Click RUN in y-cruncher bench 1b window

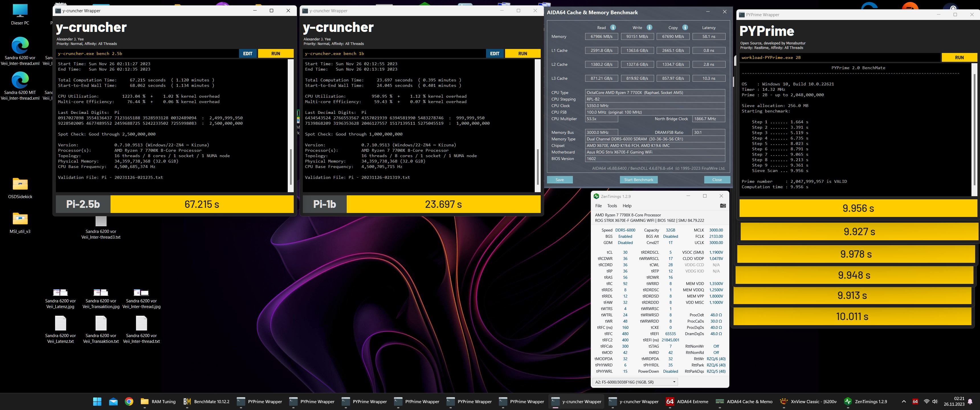point(523,54)
